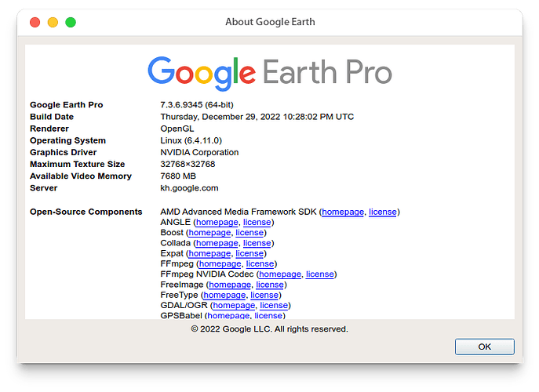Click the Build Date label

[52, 117]
